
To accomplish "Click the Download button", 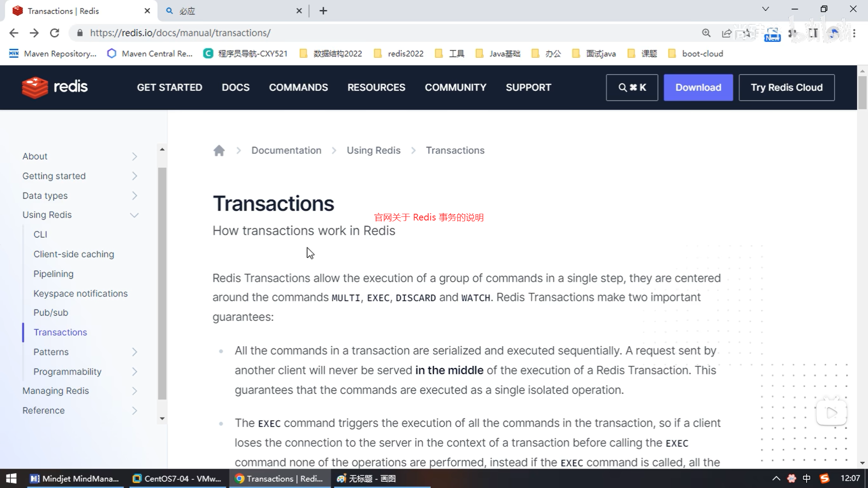I will click(x=698, y=88).
